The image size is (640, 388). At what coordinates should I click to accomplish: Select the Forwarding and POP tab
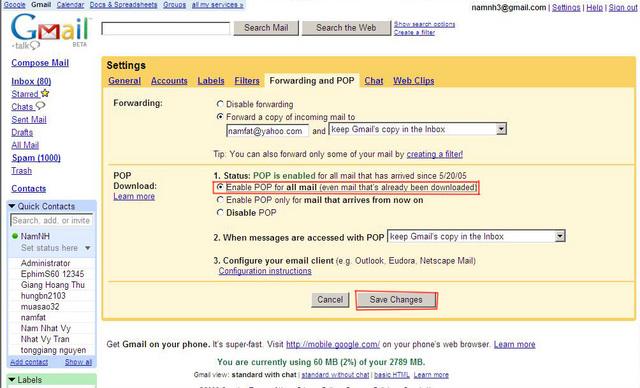pos(312,81)
